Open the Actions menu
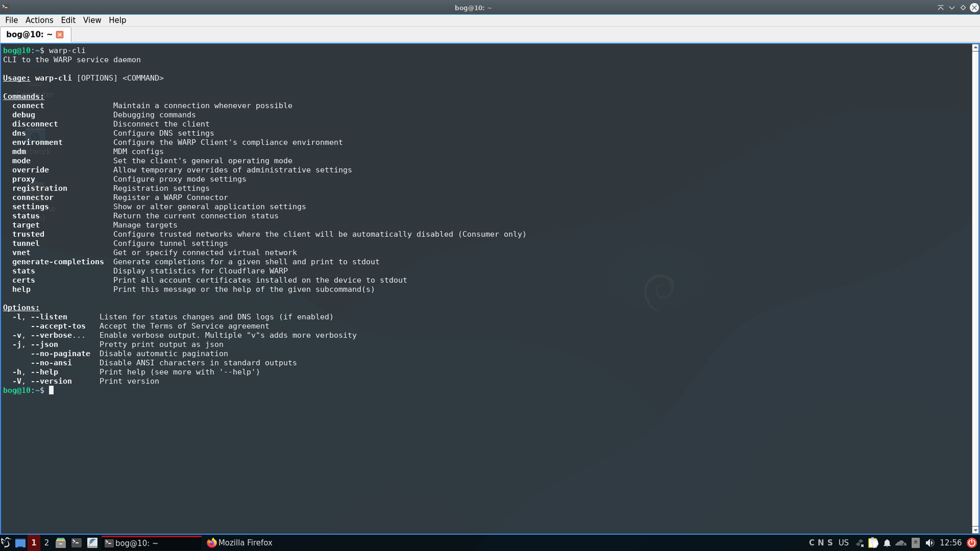The width and height of the screenshot is (980, 551). point(39,20)
